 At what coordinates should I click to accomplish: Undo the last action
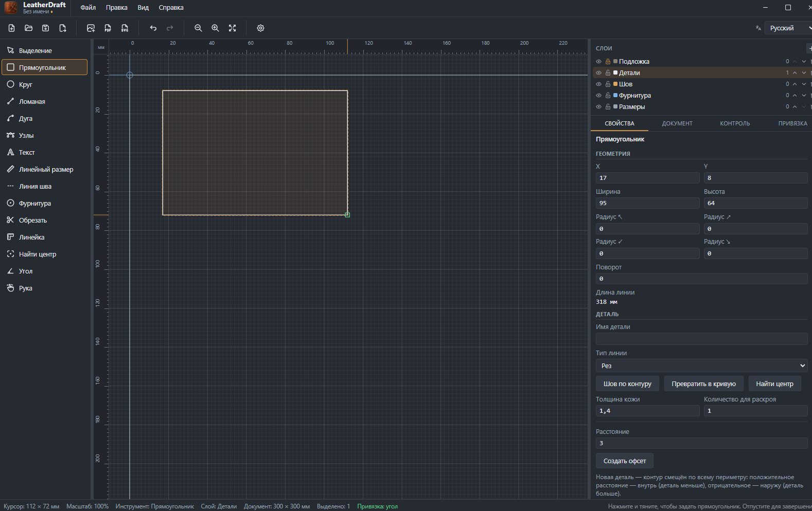[x=153, y=28]
